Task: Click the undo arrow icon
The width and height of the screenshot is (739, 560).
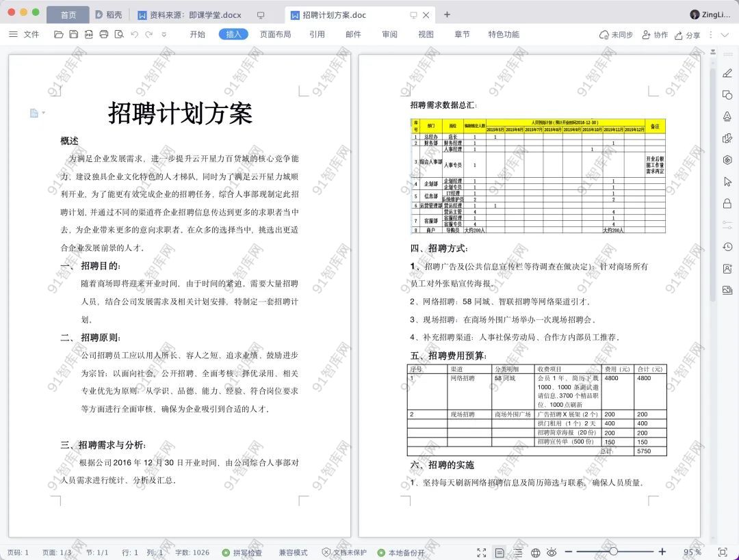Action: 134,34
